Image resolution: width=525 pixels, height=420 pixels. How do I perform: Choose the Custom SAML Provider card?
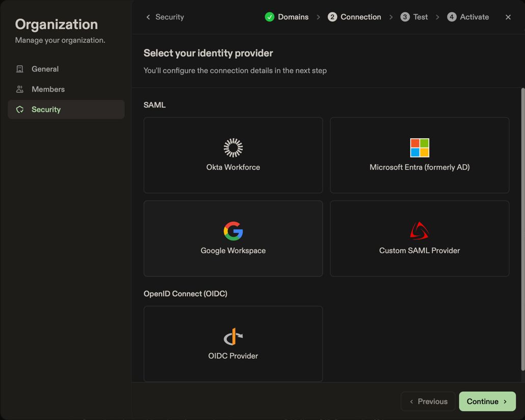pyautogui.click(x=419, y=239)
